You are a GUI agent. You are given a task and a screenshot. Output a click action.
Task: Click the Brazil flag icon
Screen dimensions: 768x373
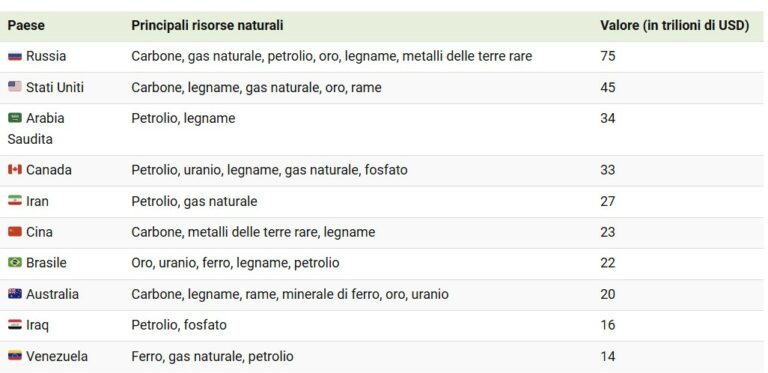(15, 263)
